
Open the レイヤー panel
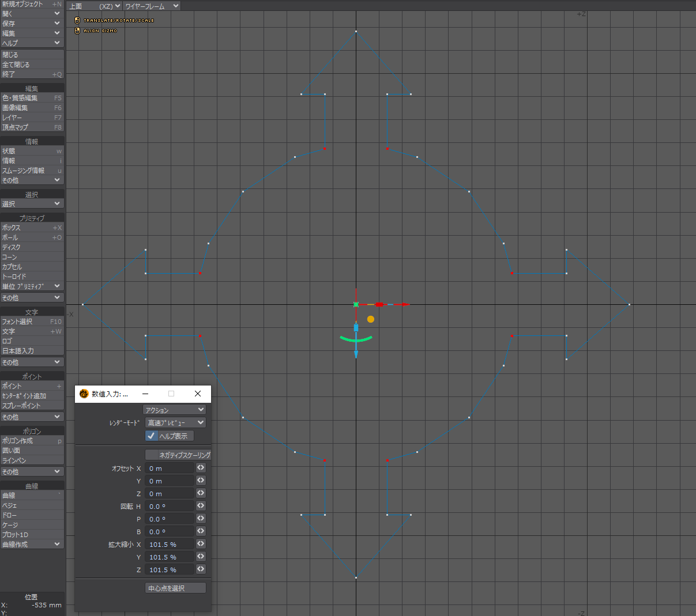point(32,118)
